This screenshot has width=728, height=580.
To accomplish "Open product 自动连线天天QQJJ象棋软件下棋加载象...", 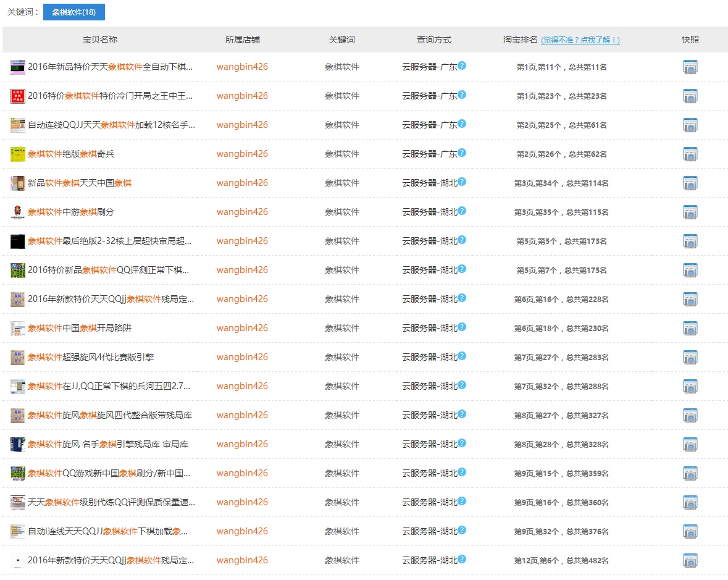I will click(107, 531).
